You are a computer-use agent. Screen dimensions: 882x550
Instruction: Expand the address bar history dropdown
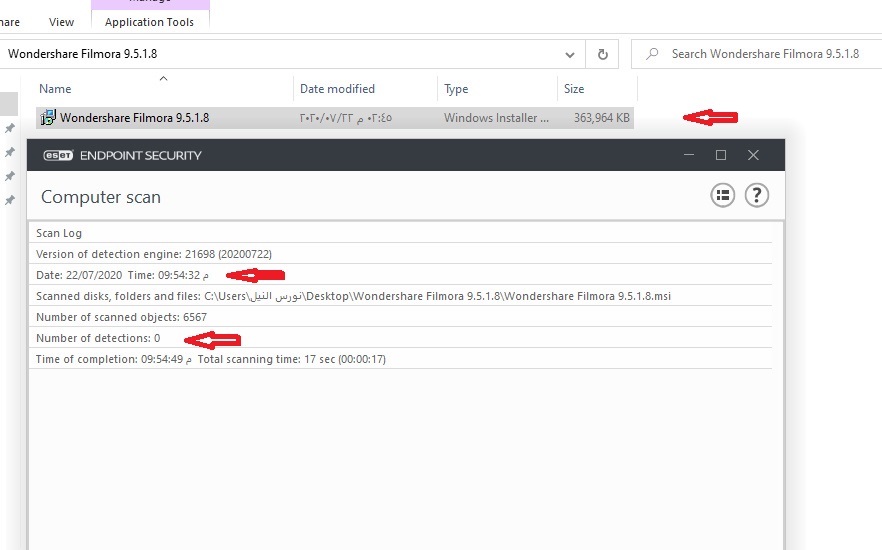click(570, 54)
